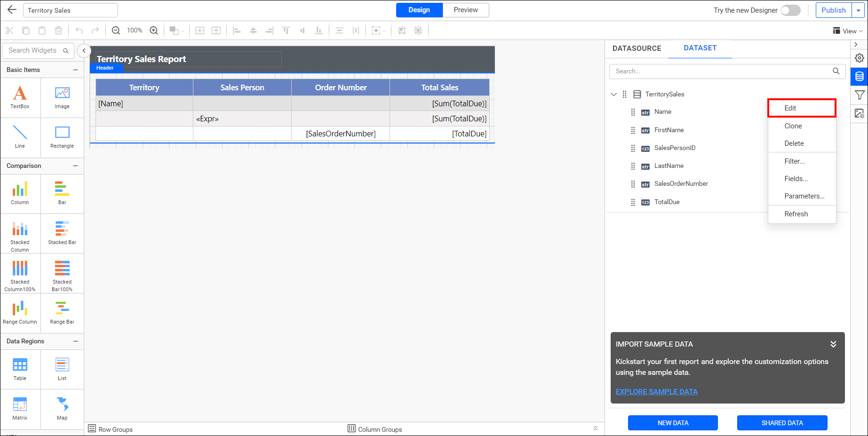Select the TextBox basic item
This screenshot has width=868, height=436.
[x=20, y=97]
